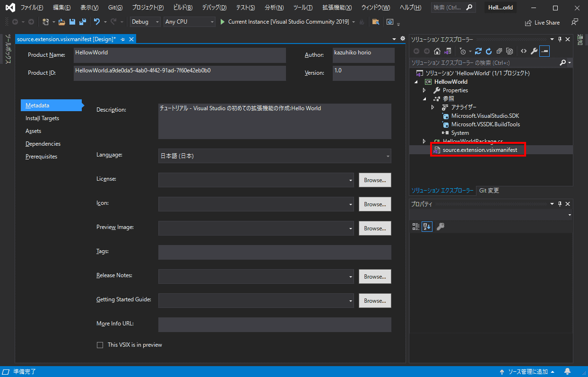Open the Language dropdown showing 日本語 (日本)
588x377 pixels.
pos(275,156)
